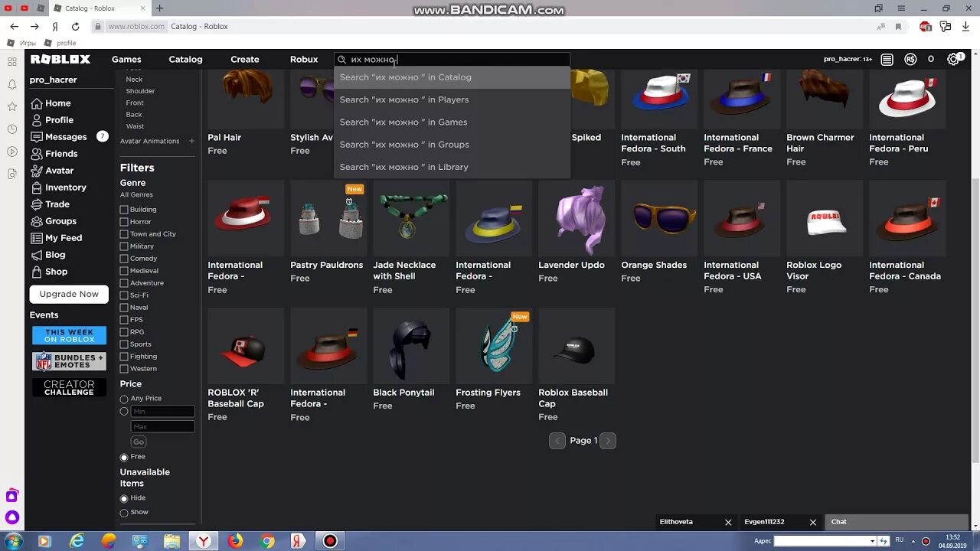Image resolution: width=980 pixels, height=551 pixels.
Task: Open the Games menu in header
Action: point(126,59)
